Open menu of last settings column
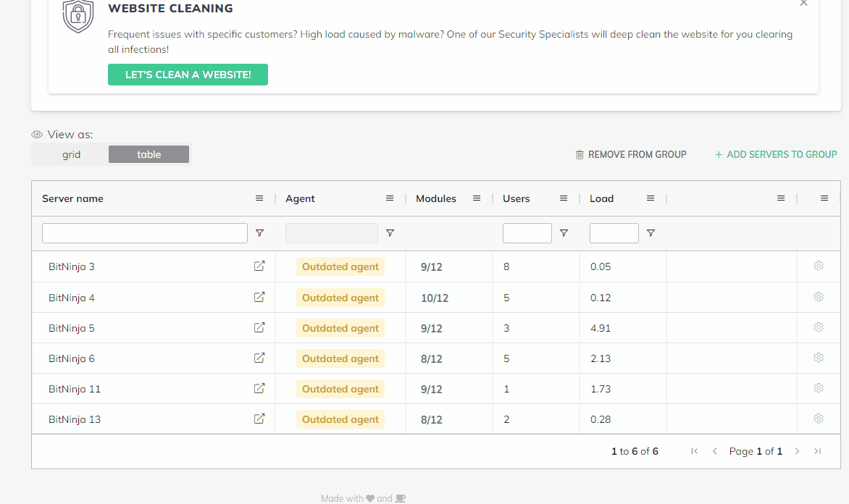 coord(824,198)
